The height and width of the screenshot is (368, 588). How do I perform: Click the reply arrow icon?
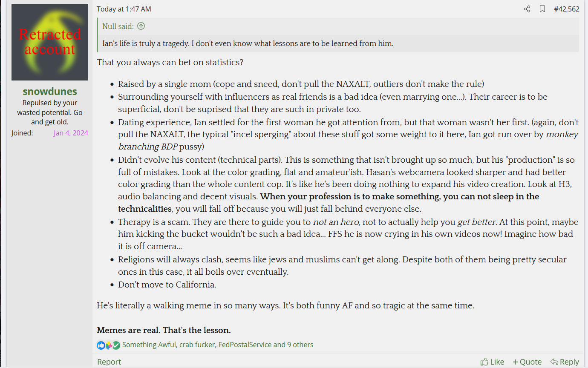point(554,362)
